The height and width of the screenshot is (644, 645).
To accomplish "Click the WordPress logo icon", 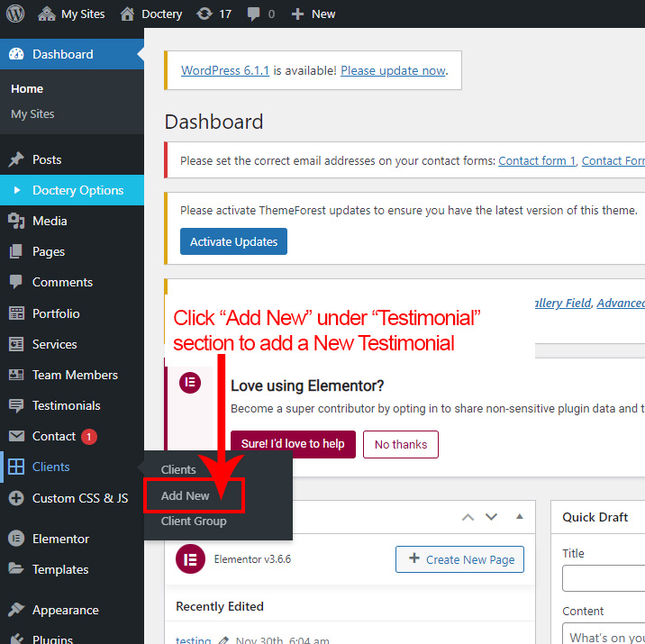I will [16, 14].
